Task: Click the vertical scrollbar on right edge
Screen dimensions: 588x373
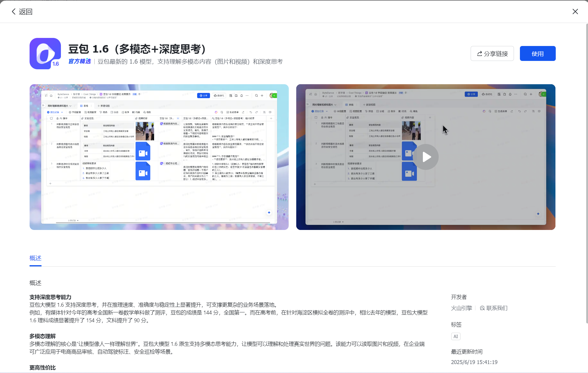Action: (587, 173)
